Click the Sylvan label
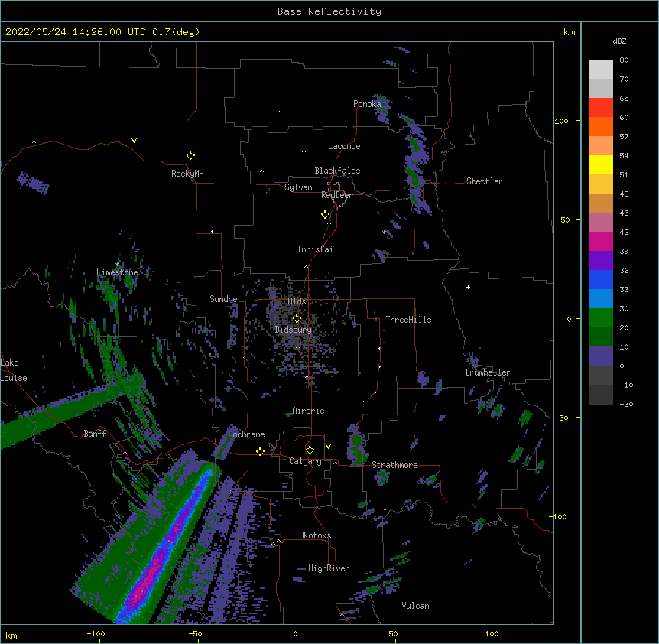Viewport: 659px width, 644px height. point(298,187)
